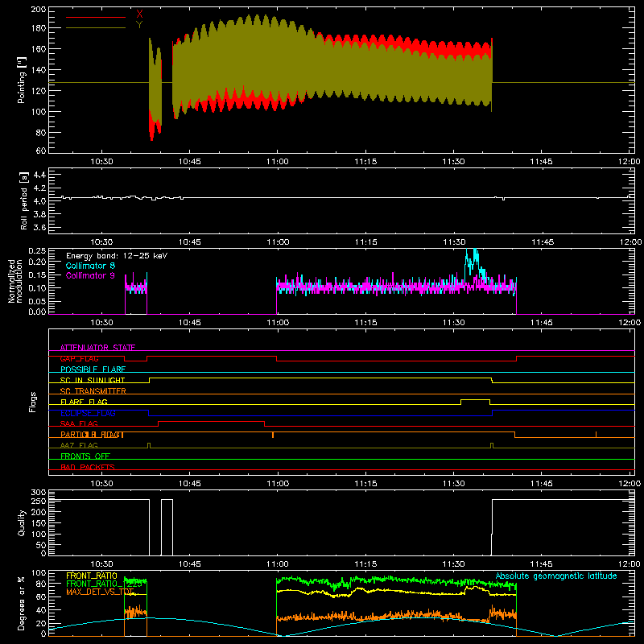Click the GAP_FLAG label

click(x=79, y=358)
